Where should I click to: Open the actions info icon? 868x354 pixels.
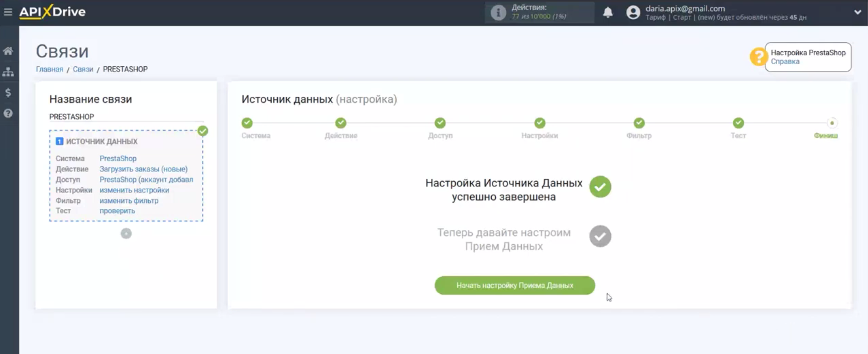(498, 13)
